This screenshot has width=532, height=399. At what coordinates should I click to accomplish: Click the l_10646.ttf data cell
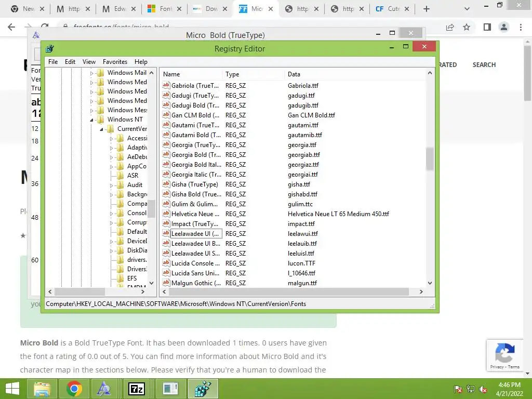301,273
